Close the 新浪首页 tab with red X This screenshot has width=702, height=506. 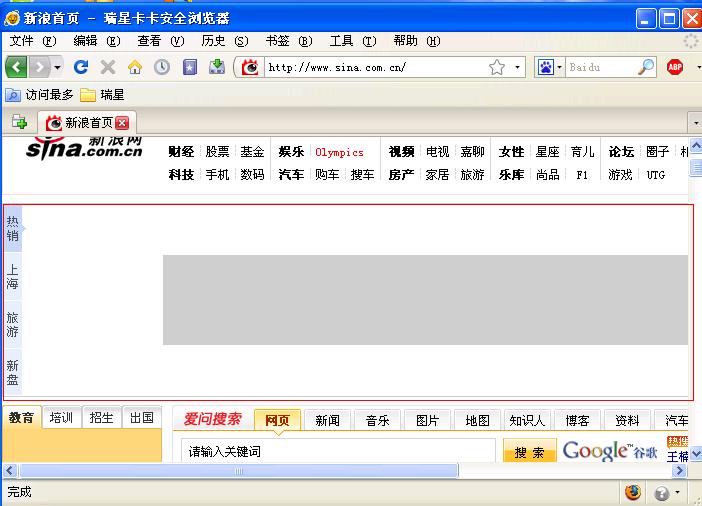[122, 123]
